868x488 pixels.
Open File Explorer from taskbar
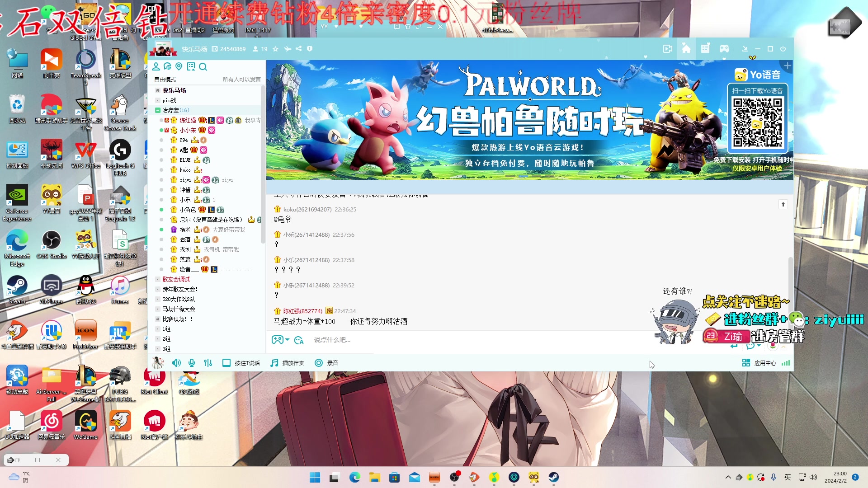[374, 477]
